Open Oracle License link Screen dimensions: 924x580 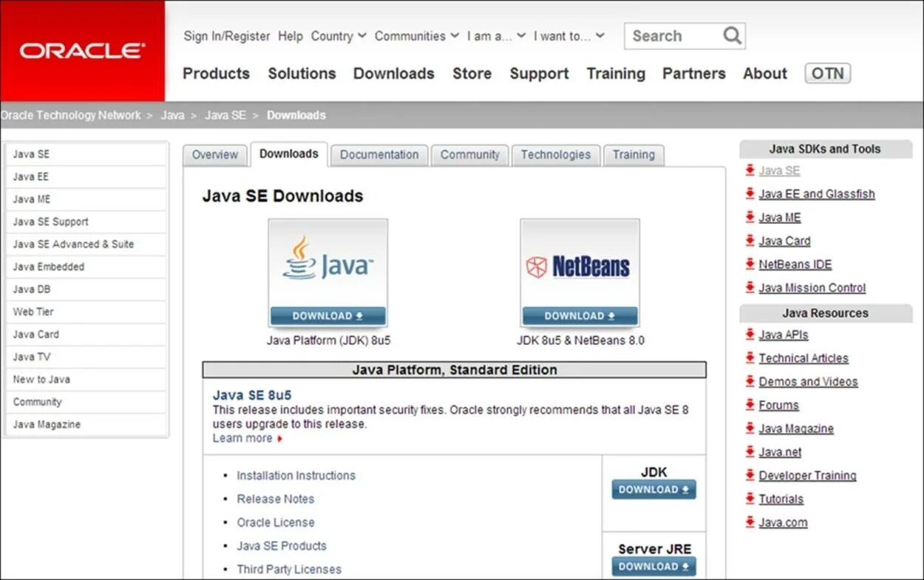pyautogui.click(x=276, y=522)
